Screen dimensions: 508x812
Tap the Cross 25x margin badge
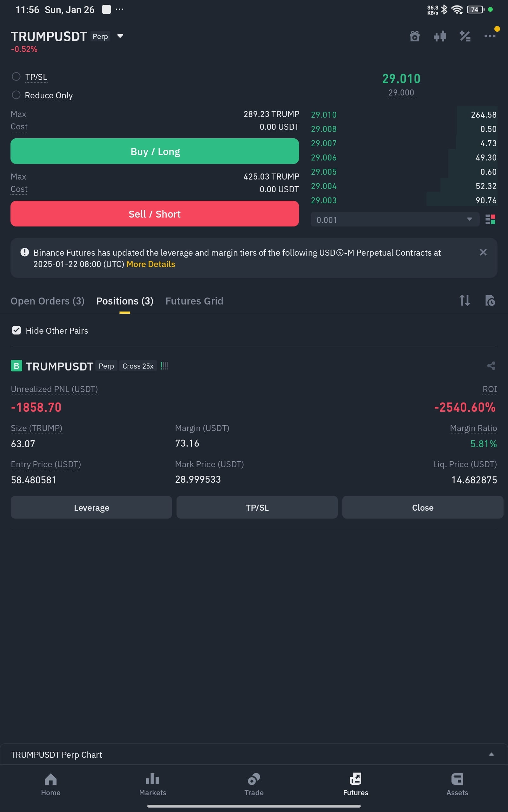click(138, 366)
